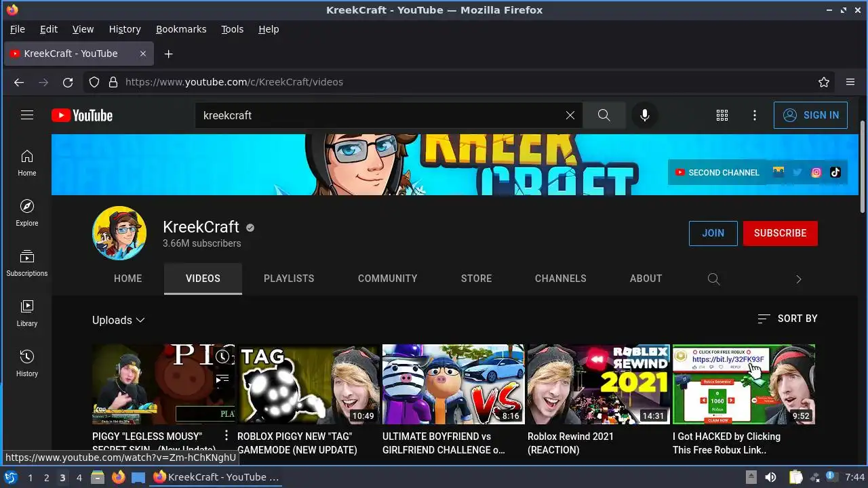Switch to workspace 4 in taskbar
This screenshot has height=488, width=868.
pos(79,477)
